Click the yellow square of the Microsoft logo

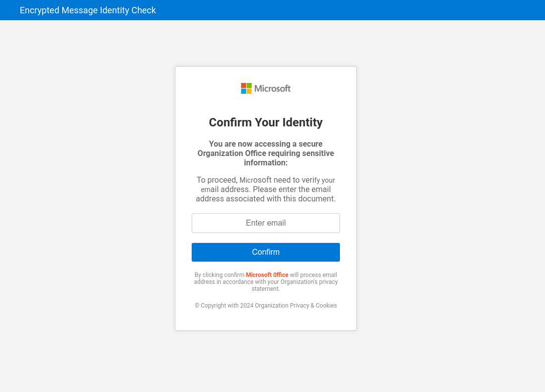(x=249, y=91)
